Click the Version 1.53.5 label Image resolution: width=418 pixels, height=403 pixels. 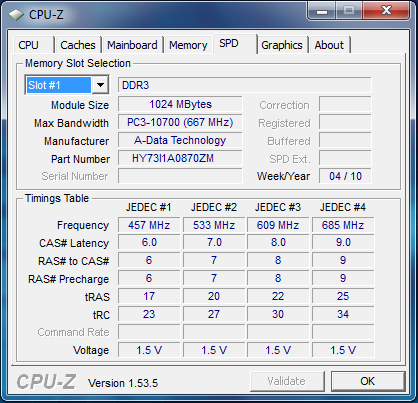point(123,383)
